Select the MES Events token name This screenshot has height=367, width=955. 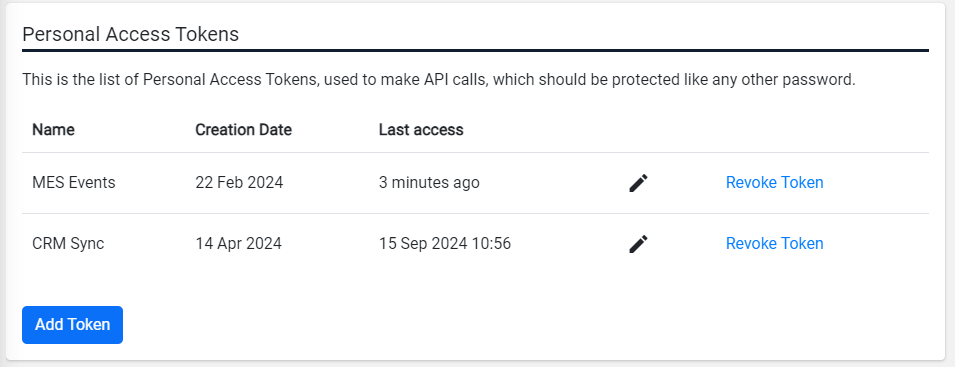click(x=74, y=183)
